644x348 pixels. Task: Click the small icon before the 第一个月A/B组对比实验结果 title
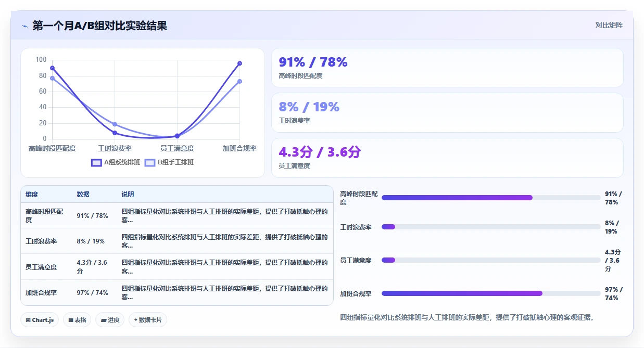24,25
